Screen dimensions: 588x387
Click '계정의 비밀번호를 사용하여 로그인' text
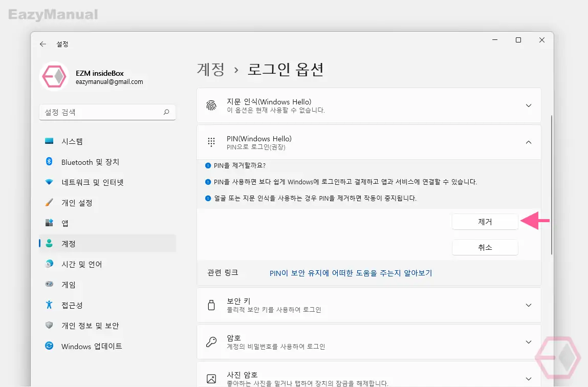coord(276,347)
